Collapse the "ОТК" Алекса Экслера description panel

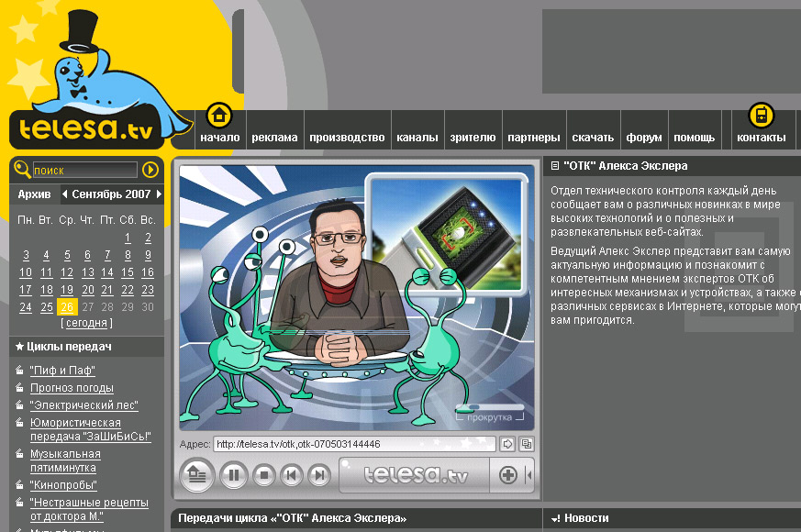pos(555,165)
